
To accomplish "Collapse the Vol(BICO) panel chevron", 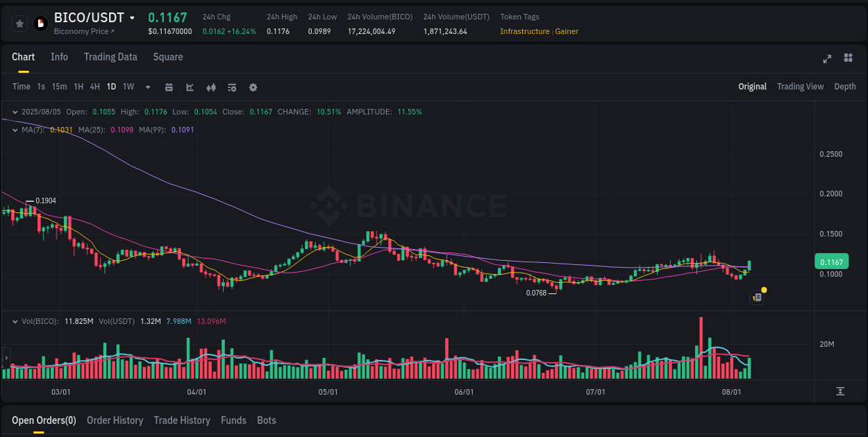I will [x=15, y=321].
